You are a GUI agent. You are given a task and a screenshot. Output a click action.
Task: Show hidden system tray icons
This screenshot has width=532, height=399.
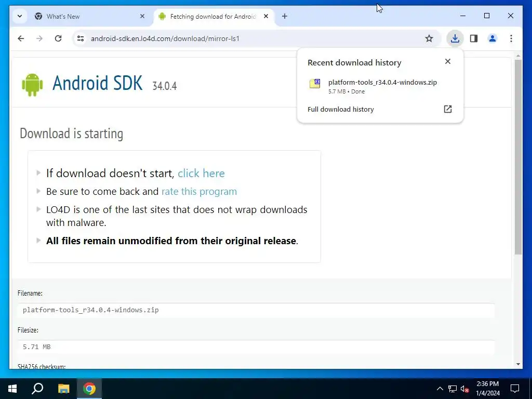pyautogui.click(x=440, y=389)
